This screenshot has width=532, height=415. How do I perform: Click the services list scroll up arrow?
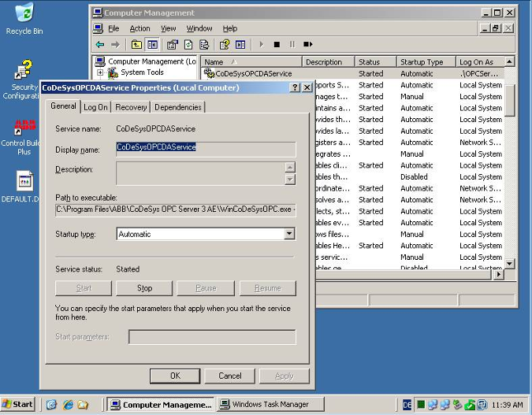tap(509, 61)
